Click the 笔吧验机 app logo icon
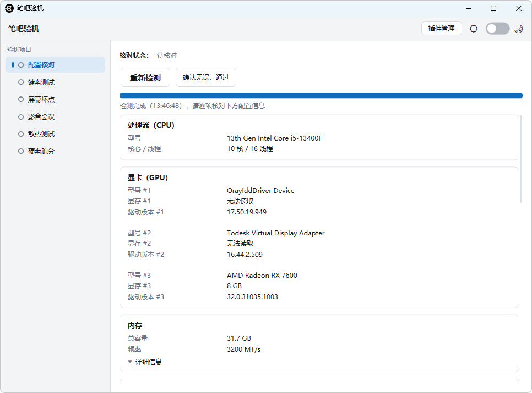Image resolution: width=532 pixels, height=393 pixels. [9, 8]
